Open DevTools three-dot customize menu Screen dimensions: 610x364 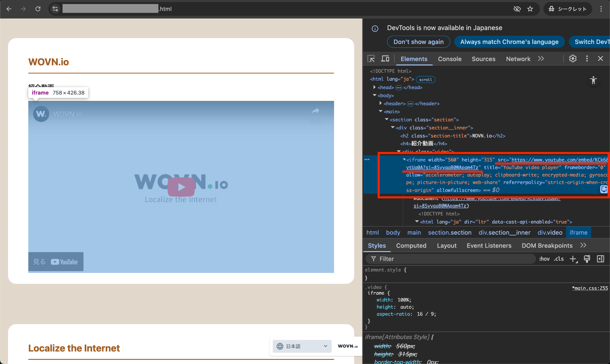[x=587, y=59]
